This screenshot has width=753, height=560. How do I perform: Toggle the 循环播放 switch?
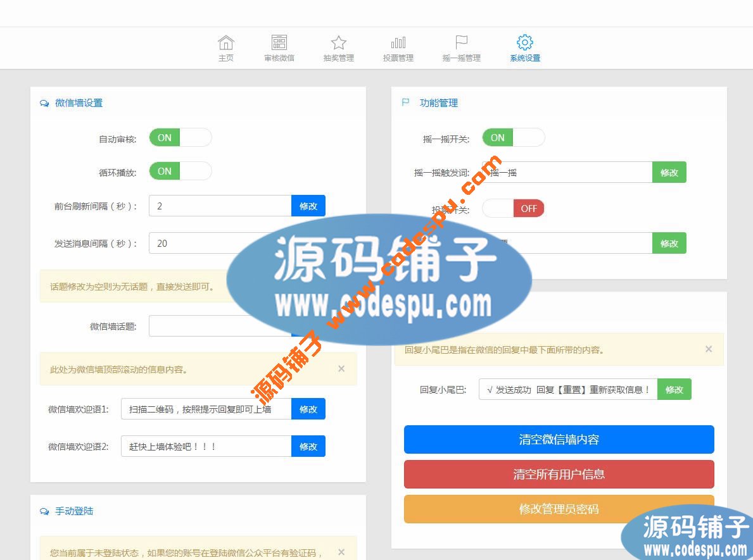180,171
